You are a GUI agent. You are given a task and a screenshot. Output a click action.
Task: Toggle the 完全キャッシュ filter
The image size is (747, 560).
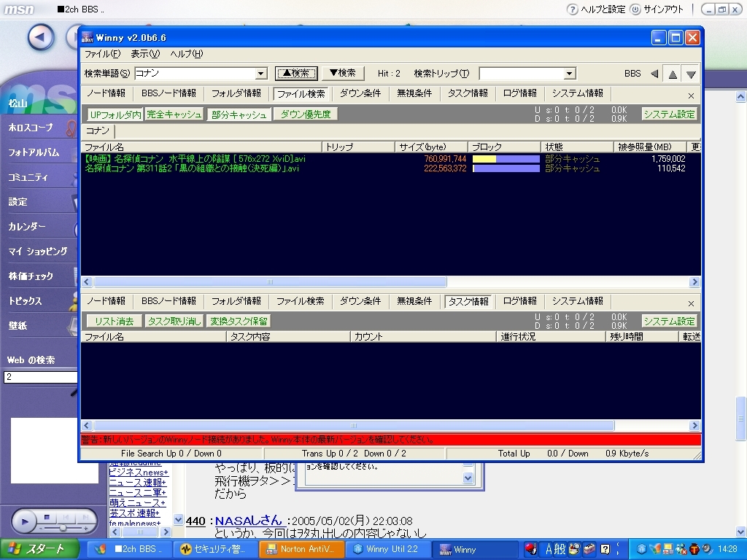pos(174,114)
